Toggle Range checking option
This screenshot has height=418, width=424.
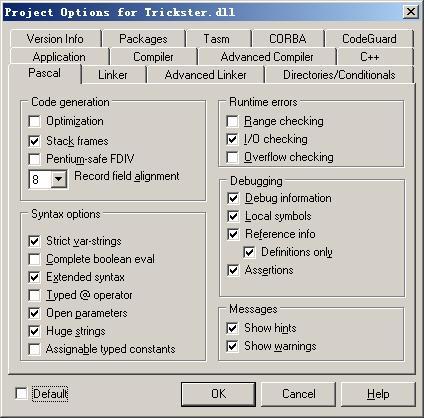(232, 121)
